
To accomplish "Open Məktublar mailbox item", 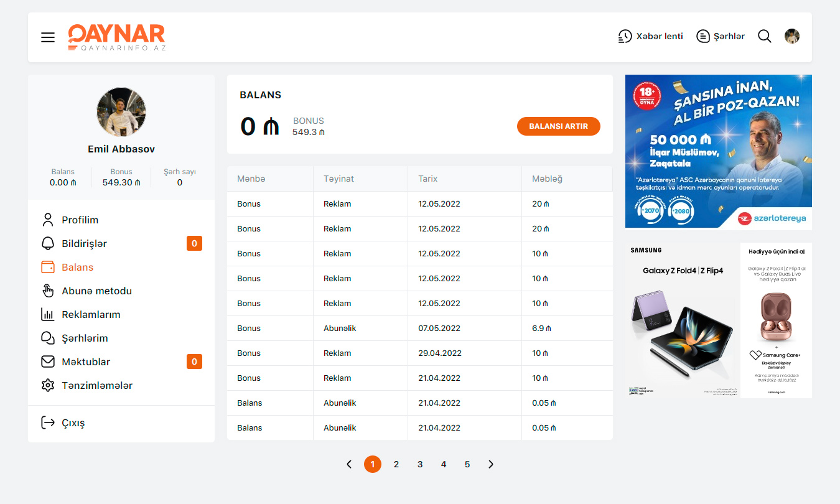I will tap(86, 362).
